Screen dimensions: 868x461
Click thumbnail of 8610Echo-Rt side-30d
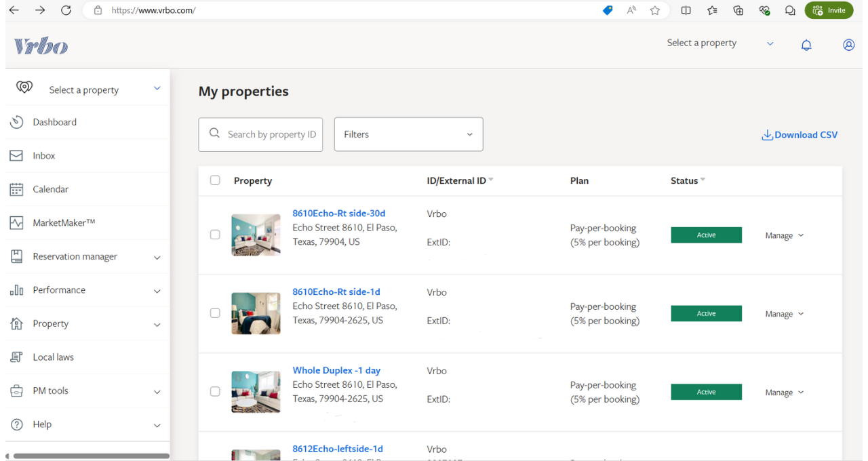256,235
